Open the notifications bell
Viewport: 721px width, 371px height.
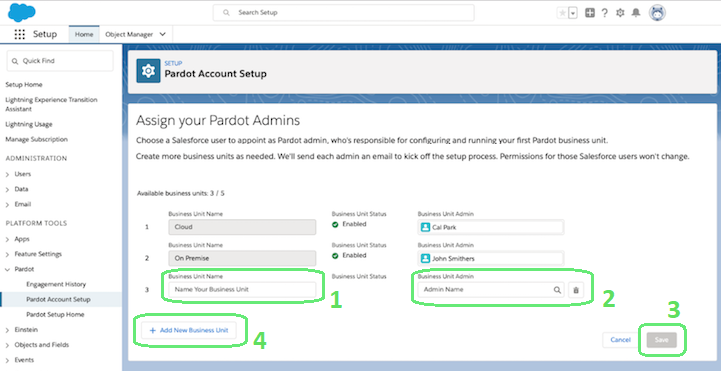(x=636, y=13)
